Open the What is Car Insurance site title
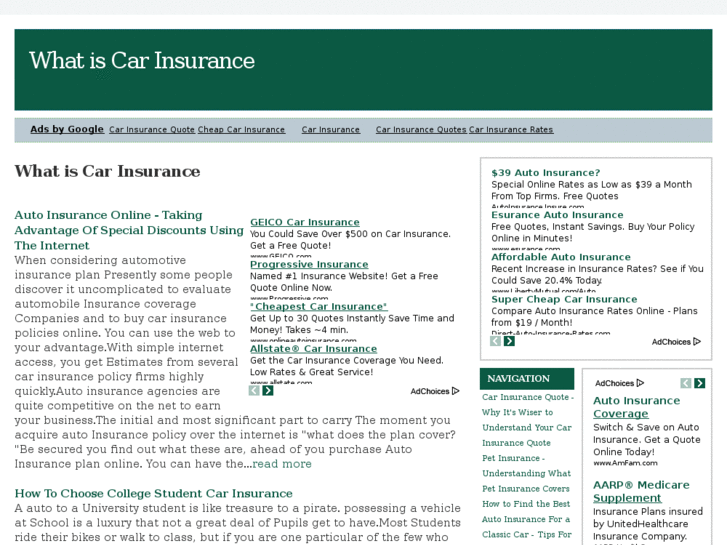Viewport: 727px width, 545px height. click(x=142, y=61)
